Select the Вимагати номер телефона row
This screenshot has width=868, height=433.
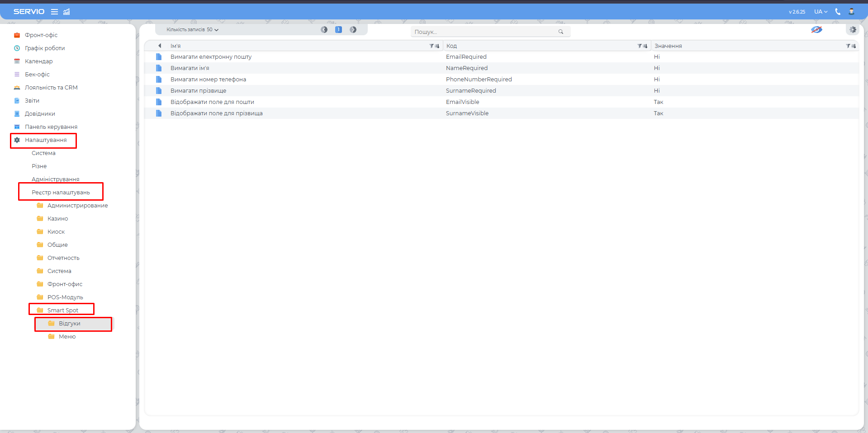coord(208,79)
